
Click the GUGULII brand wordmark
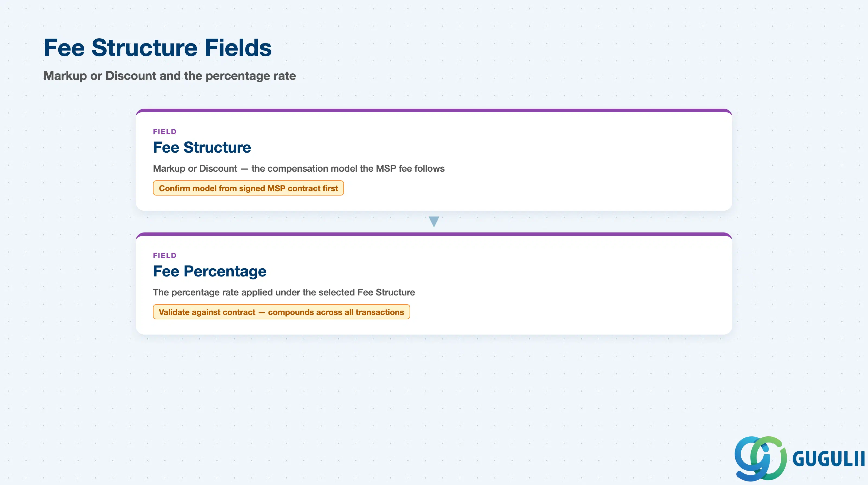[828, 459]
